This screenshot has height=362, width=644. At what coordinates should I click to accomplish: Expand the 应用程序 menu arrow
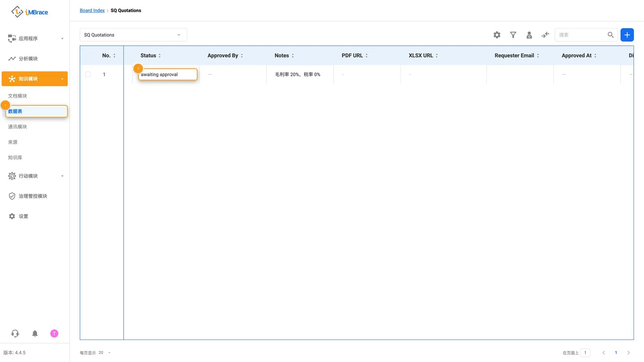pyautogui.click(x=62, y=39)
